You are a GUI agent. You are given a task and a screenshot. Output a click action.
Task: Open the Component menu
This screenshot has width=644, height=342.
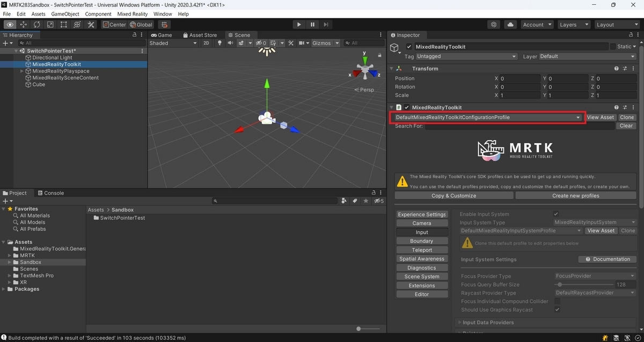[98, 14]
